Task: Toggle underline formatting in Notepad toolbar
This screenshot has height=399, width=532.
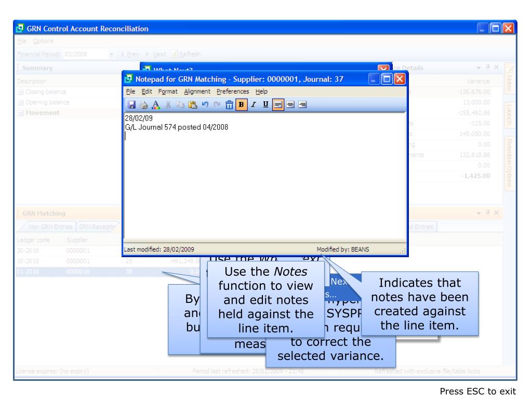Action: 265,104
